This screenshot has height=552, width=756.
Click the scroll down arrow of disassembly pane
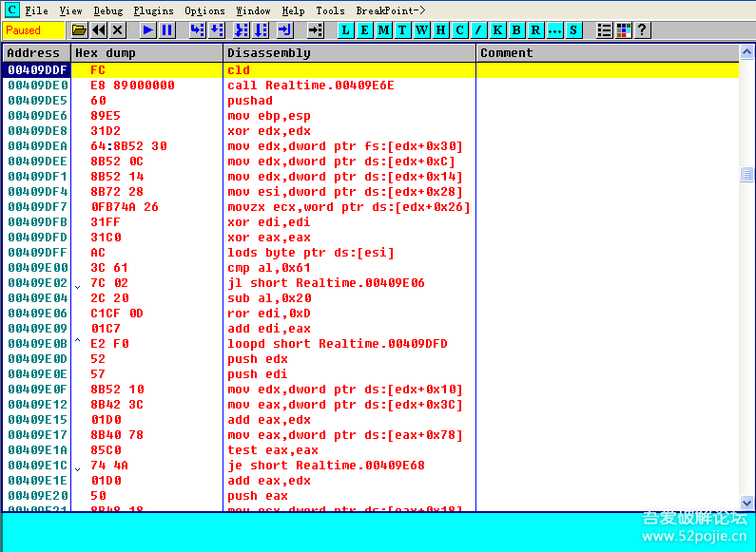746,503
